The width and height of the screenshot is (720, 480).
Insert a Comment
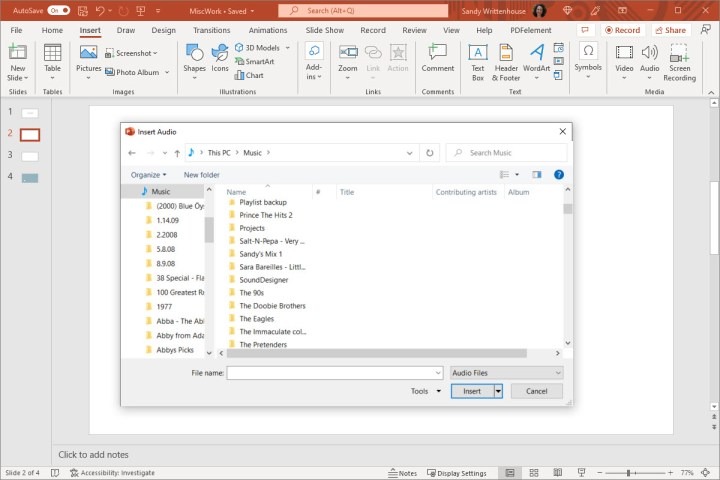pyautogui.click(x=438, y=58)
